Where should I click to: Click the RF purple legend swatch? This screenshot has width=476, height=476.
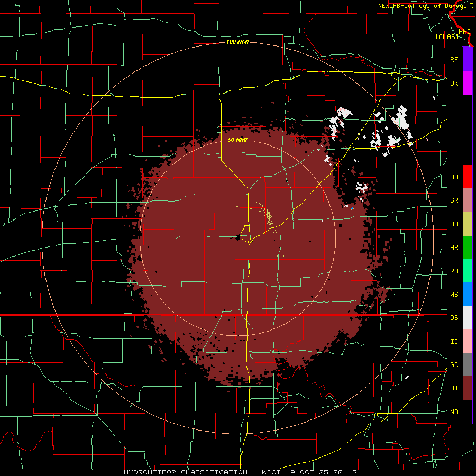467,59
